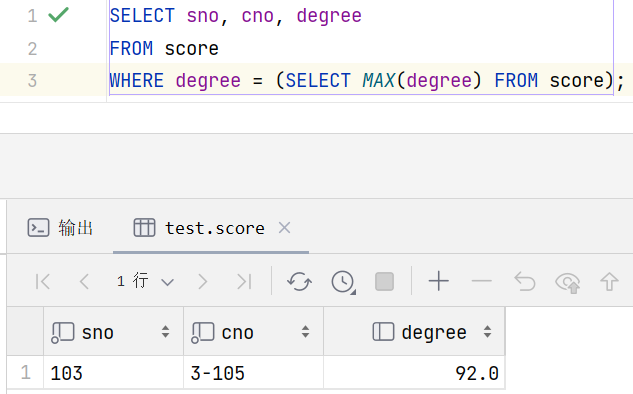Jump to last page of results
The height and width of the screenshot is (394, 633).
[244, 281]
